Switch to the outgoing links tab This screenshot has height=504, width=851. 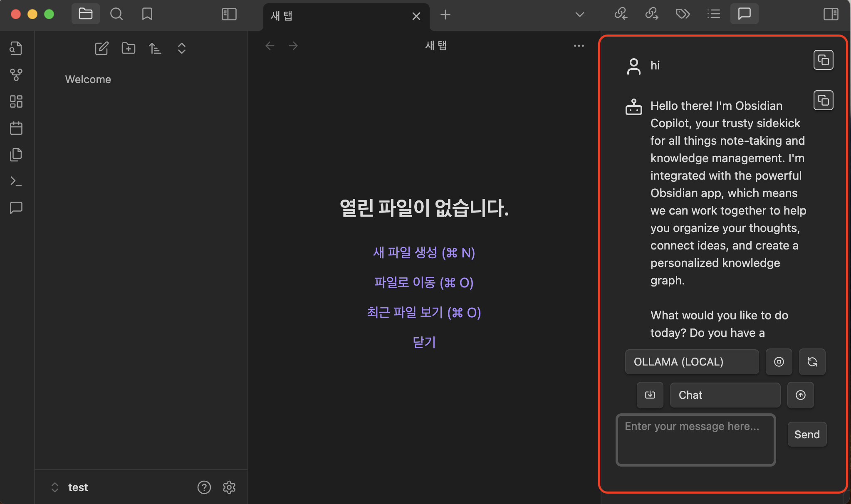(x=651, y=14)
